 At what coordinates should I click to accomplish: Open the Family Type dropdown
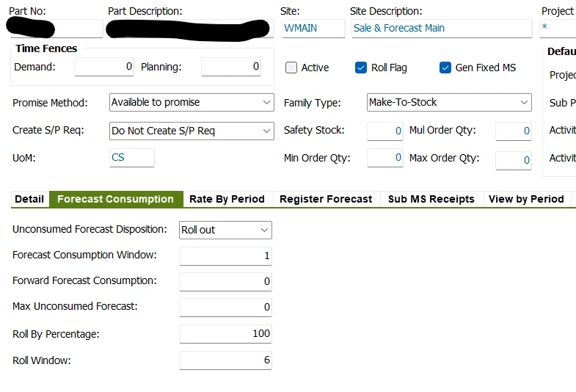coord(449,102)
